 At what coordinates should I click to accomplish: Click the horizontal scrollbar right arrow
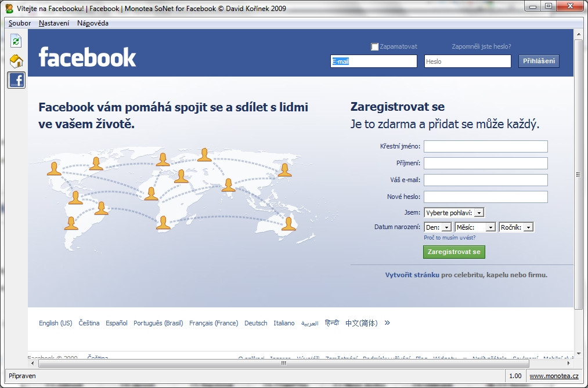569,363
